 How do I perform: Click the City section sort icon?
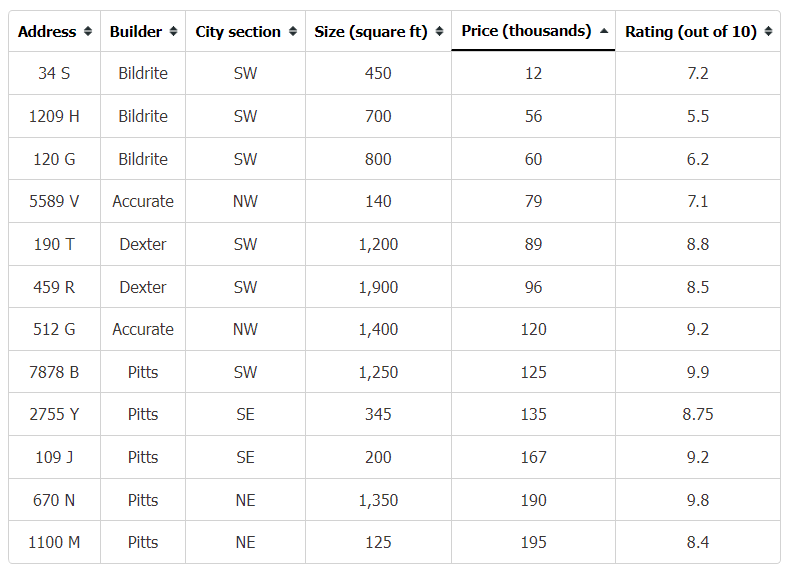coord(293,31)
